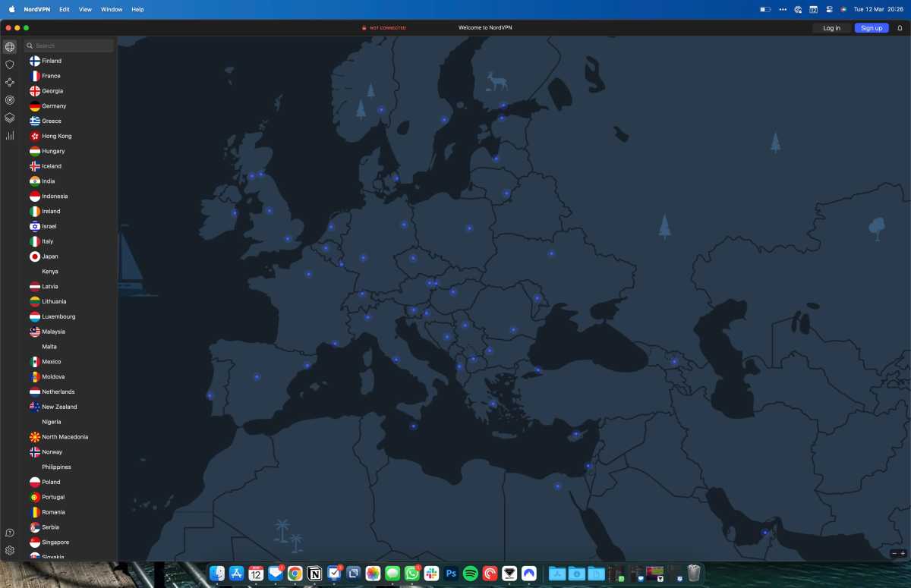Open WhatsApp from the Dock
The height and width of the screenshot is (588, 911).
(x=412, y=573)
